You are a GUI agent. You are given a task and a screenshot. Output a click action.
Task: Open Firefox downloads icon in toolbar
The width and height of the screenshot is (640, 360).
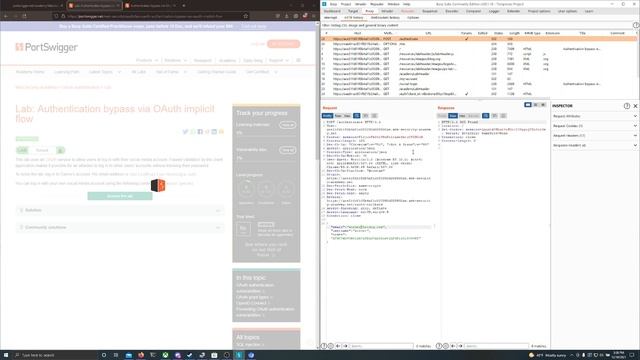coord(287,16)
